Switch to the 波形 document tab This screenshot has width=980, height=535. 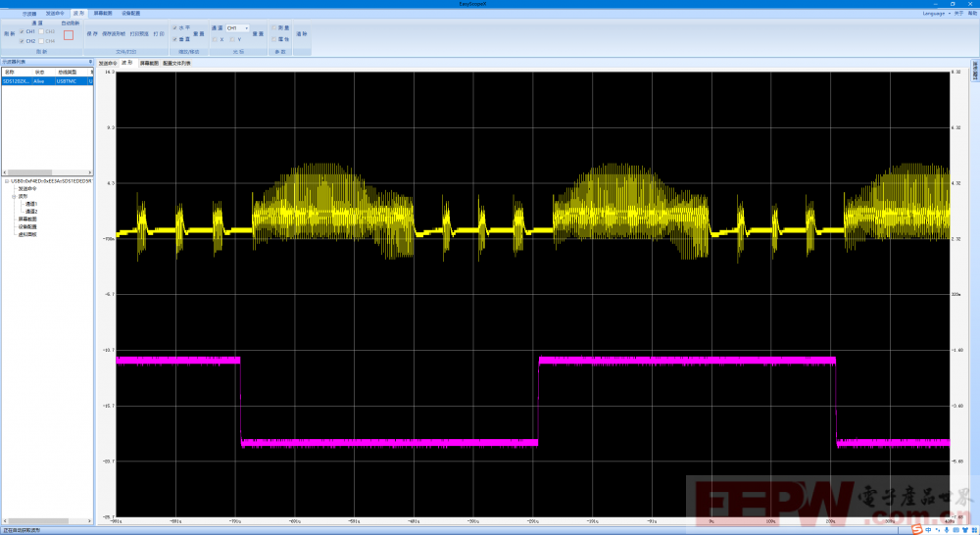[x=126, y=63]
